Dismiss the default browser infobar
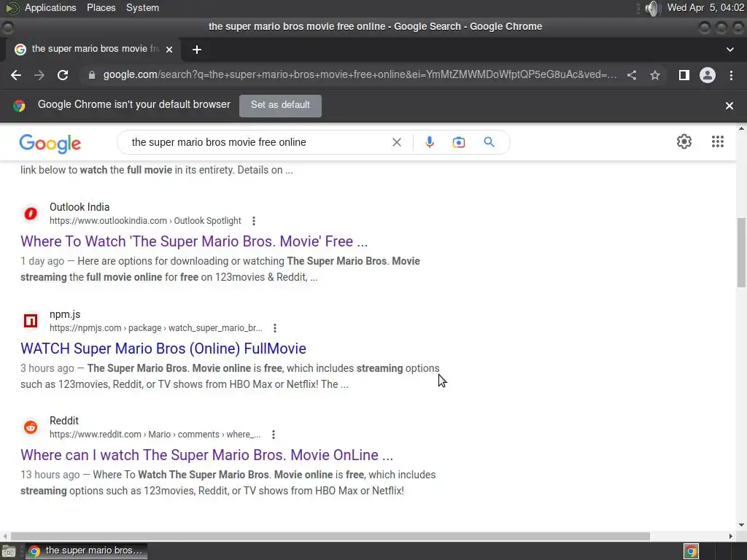The height and width of the screenshot is (560, 747). point(729,106)
